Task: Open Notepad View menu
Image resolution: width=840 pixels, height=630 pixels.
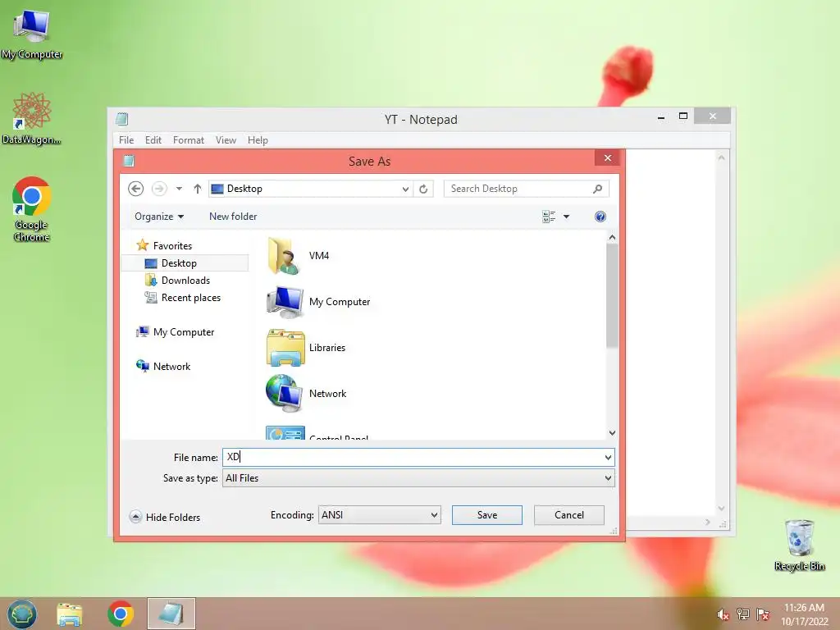Action: tap(226, 139)
